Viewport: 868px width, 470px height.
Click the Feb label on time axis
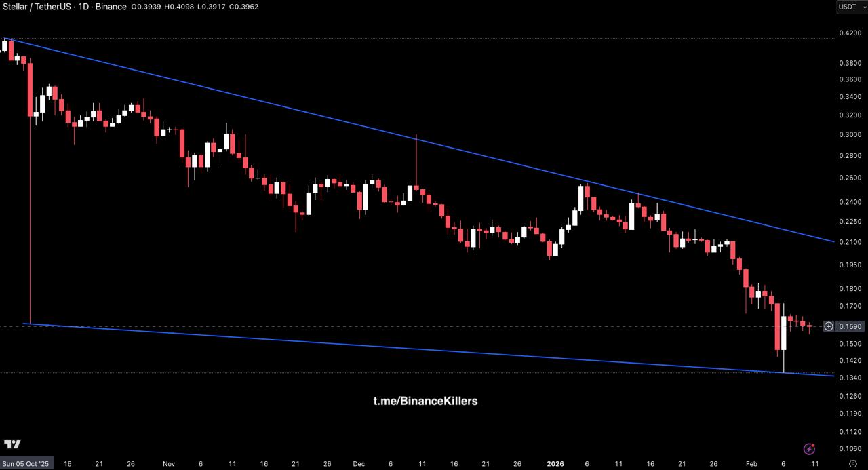751,464
